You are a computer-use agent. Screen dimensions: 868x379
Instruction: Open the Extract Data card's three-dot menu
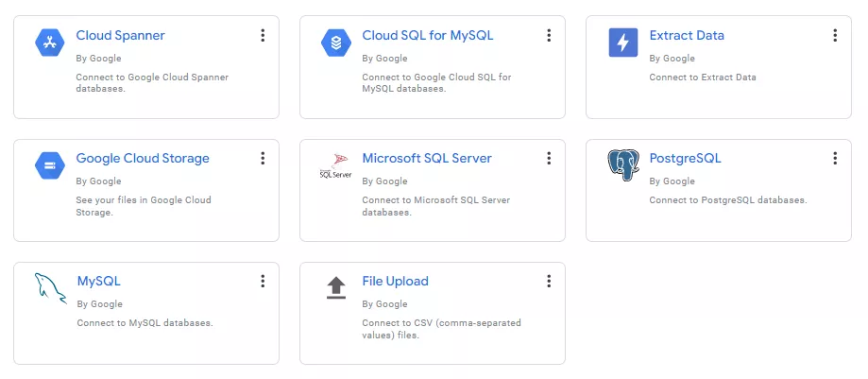[835, 36]
